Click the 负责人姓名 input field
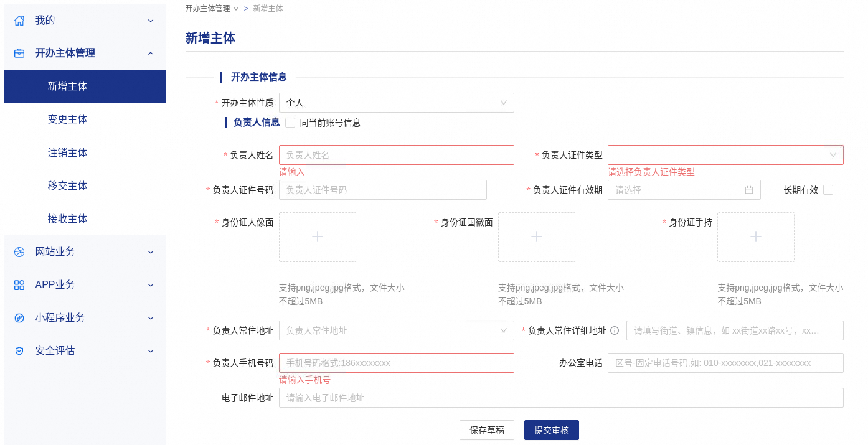The height and width of the screenshot is (445, 868). 396,155
